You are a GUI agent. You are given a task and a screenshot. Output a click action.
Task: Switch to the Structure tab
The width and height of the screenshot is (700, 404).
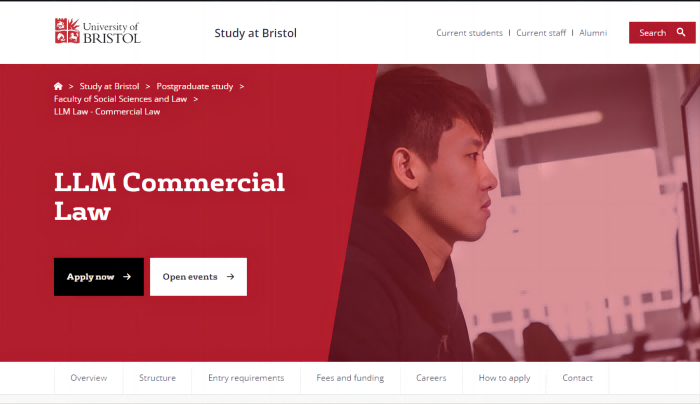pos(157,378)
